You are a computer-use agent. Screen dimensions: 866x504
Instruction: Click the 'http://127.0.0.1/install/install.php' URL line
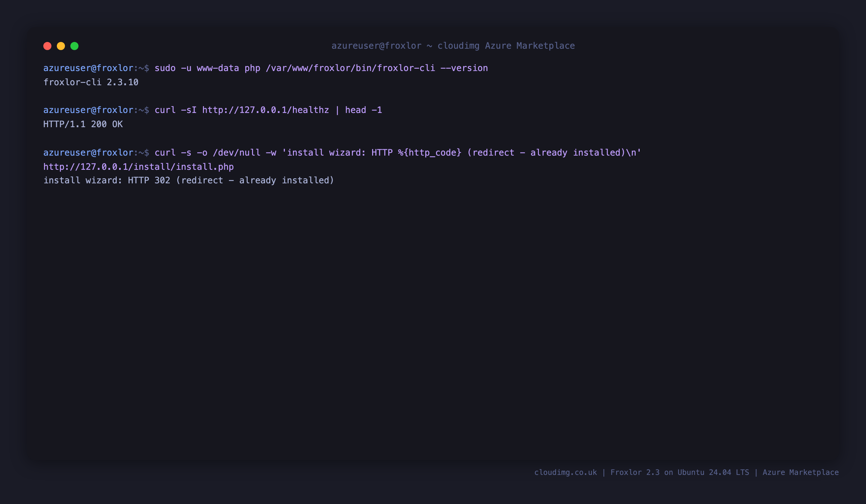(138, 167)
